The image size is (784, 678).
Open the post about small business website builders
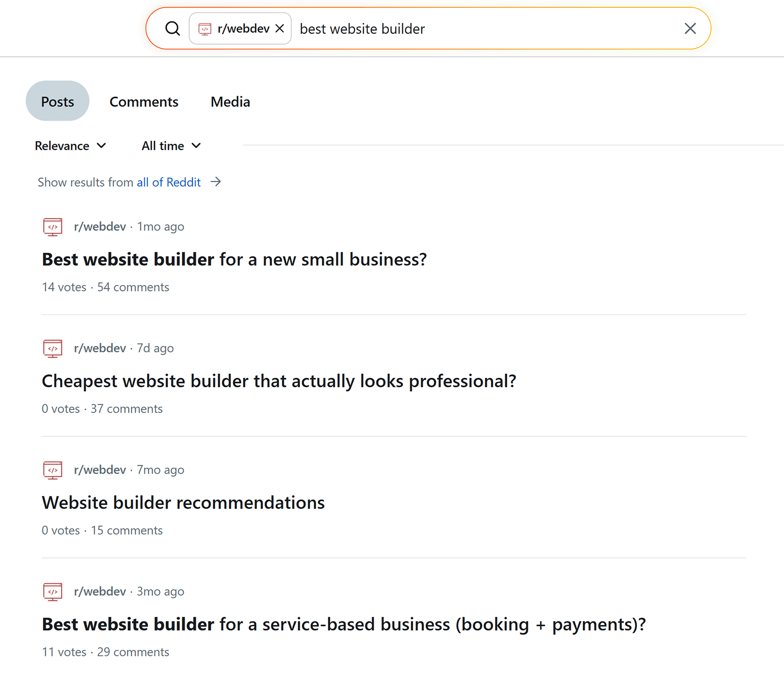[x=234, y=259]
